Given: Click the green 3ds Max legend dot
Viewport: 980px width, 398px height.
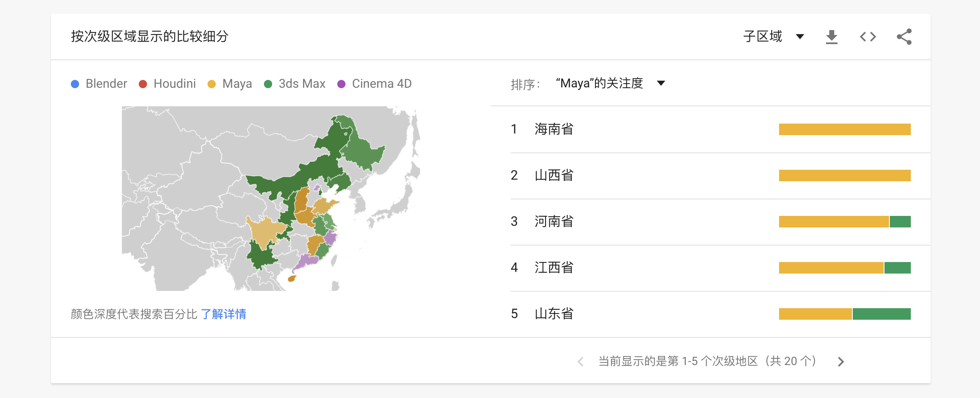Looking at the screenshot, I should (x=268, y=84).
